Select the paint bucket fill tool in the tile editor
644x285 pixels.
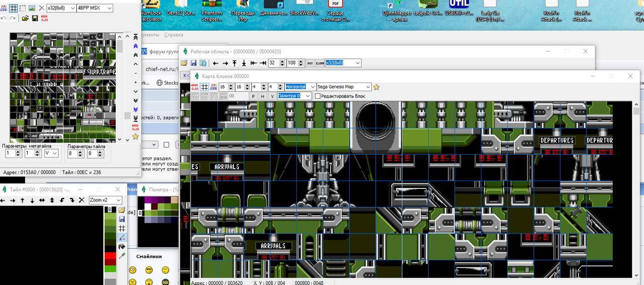point(122,247)
